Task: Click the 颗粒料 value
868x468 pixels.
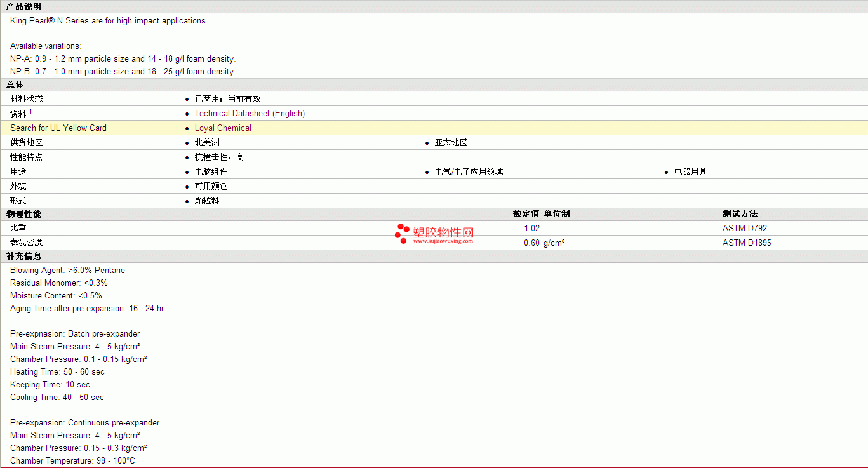Action: click(207, 201)
